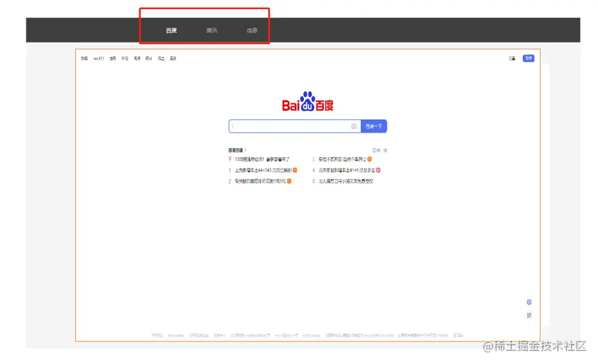Viewport: 598px width, 364px height.
Task: Switch to the 百度 tab in dark header
Action: (x=171, y=30)
